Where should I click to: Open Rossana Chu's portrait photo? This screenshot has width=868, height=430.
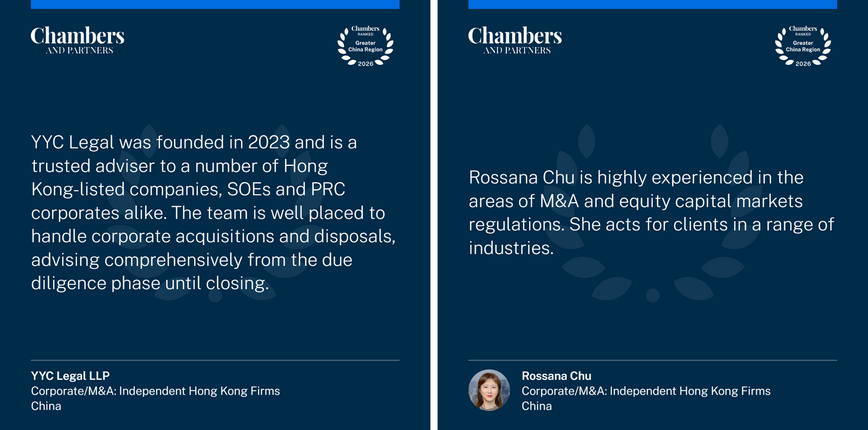(x=489, y=390)
